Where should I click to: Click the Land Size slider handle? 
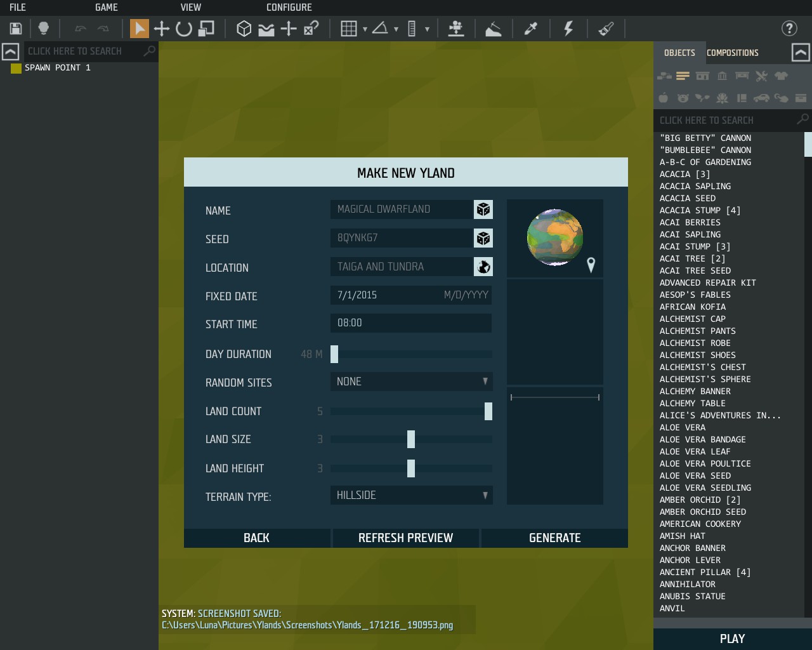[x=411, y=439]
